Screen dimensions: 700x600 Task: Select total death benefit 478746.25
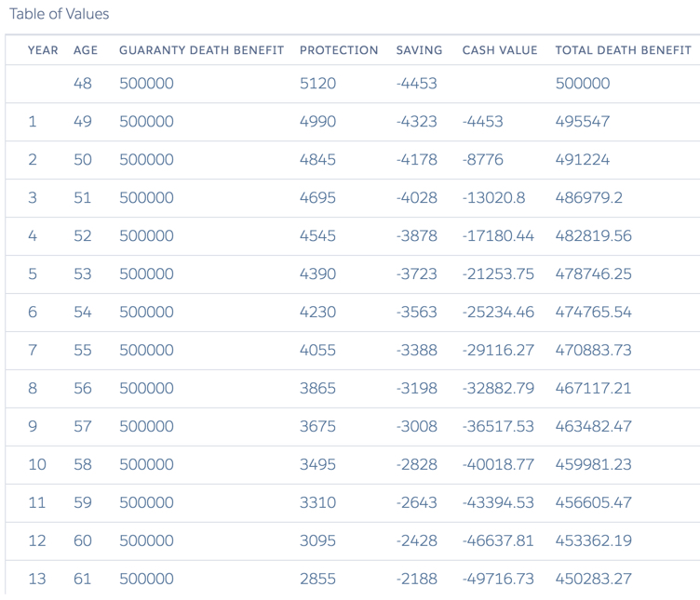pyautogui.click(x=593, y=273)
